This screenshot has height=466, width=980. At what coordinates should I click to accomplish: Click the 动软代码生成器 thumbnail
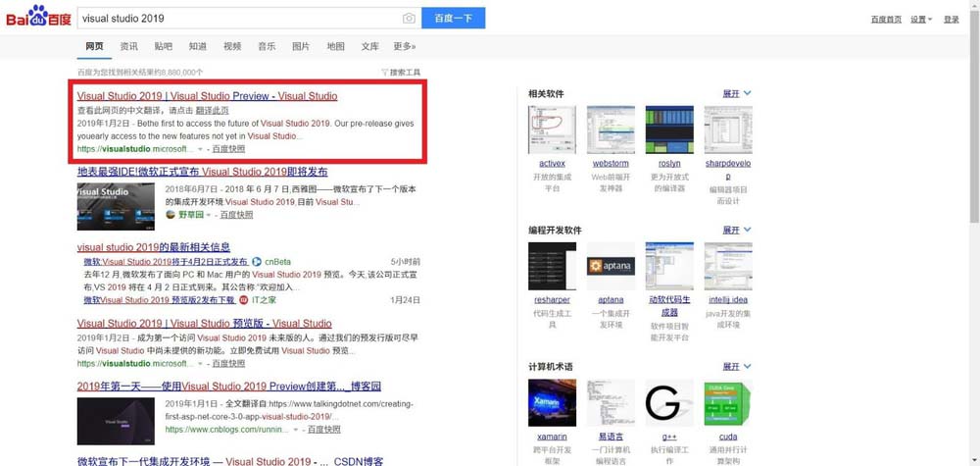point(669,266)
